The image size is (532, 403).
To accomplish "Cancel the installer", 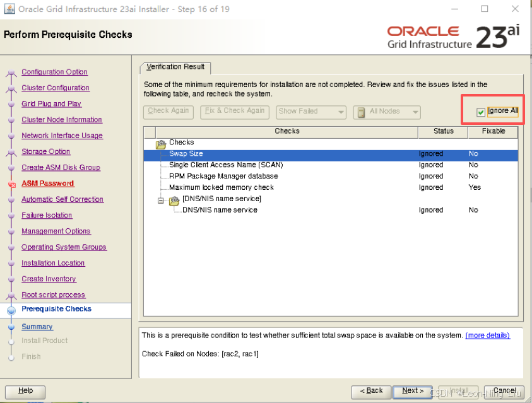I will coord(504,391).
